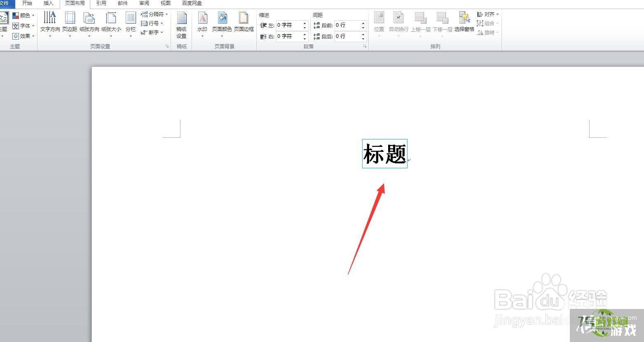Adjust the spacing after (段后) spinner

coord(363,36)
